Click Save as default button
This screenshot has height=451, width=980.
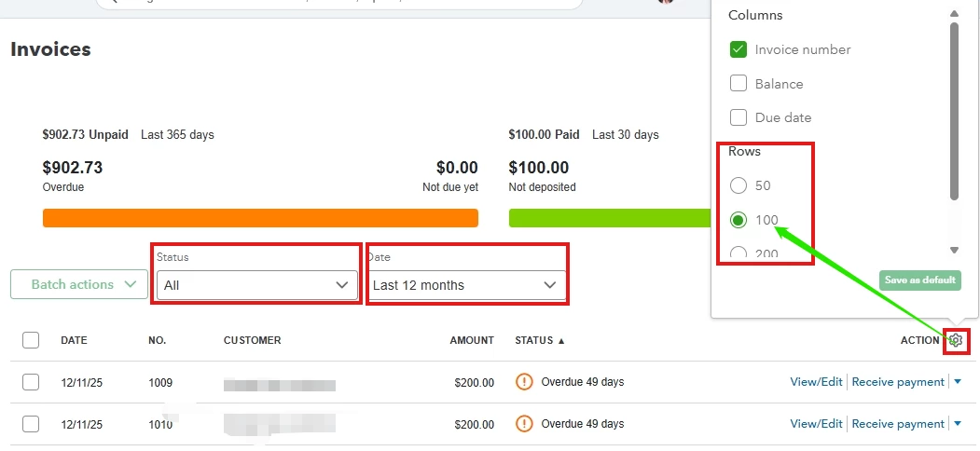click(x=920, y=280)
